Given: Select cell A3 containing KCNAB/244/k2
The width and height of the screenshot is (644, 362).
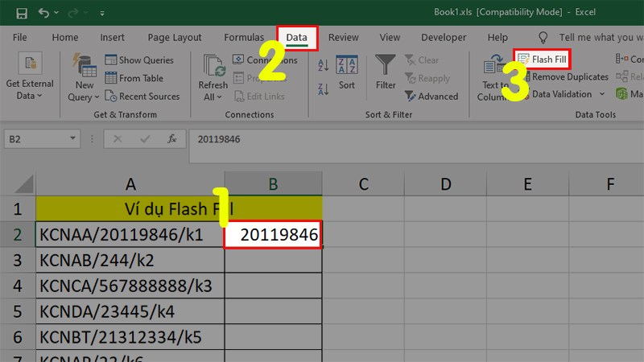Looking at the screenshot, I should coord(130,262).
